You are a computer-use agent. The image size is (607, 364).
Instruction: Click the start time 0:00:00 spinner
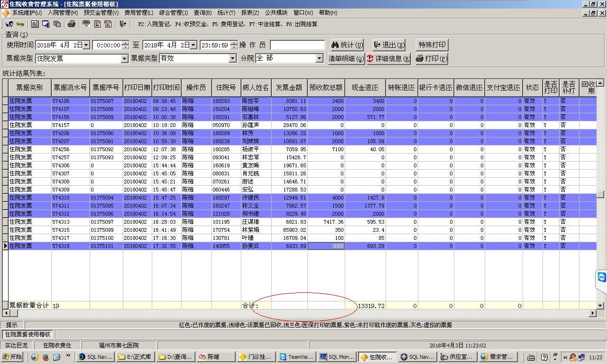point(125,45)
